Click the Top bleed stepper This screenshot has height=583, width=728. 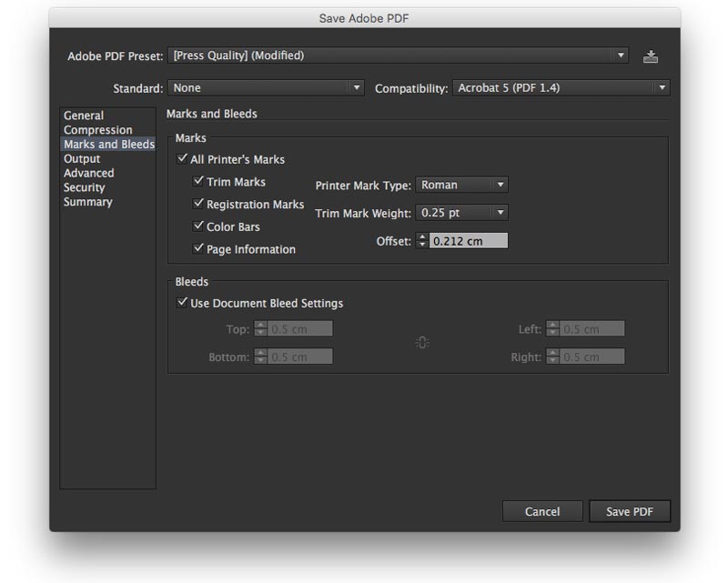(260, 328)
